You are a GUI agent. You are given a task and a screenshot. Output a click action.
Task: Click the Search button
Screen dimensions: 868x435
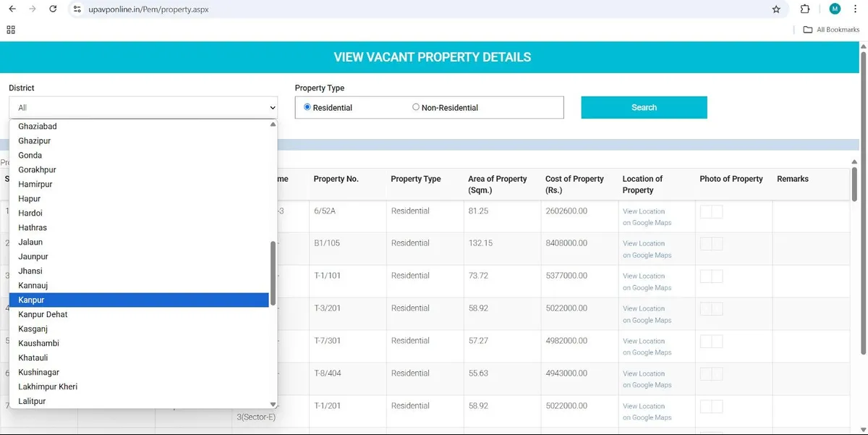pyautogui.click(x=643, y=106)
